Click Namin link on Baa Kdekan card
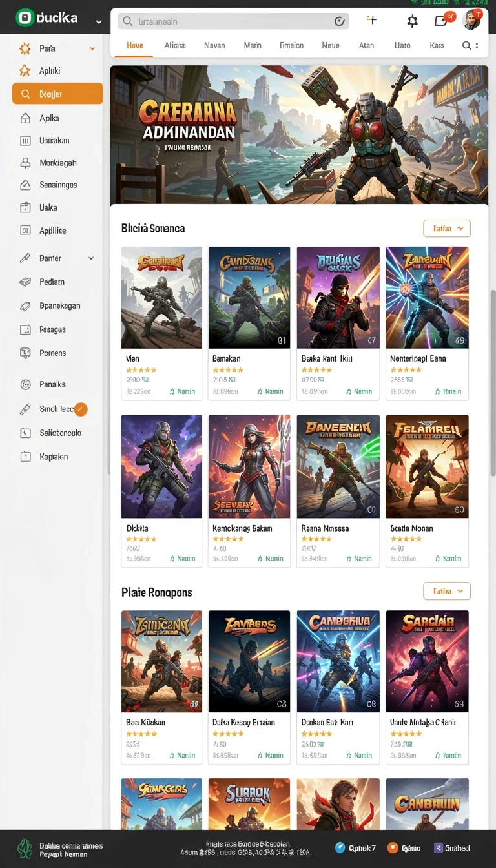496x868 pixels. coord(182,755)
